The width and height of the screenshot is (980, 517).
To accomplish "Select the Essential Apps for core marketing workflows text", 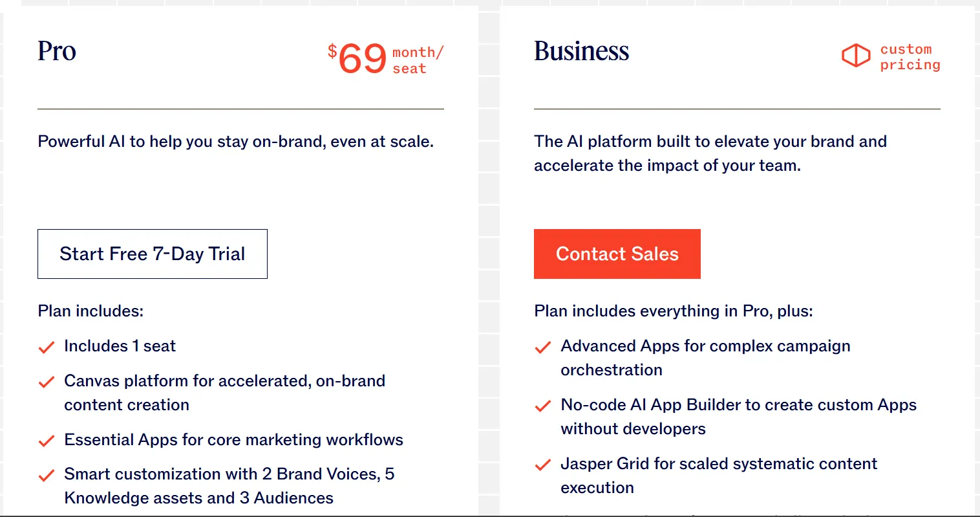I will [233, 440].
